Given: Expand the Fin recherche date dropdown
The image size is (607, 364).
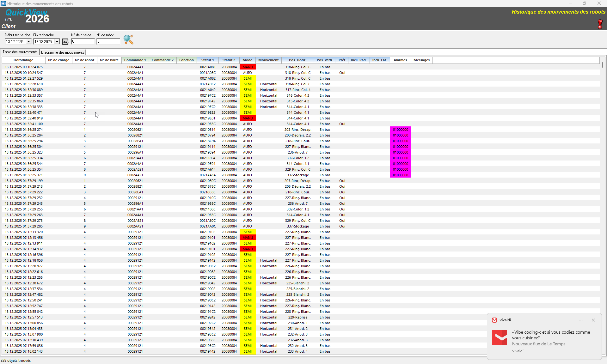Looking at the screenshot, I should point(57,42).
